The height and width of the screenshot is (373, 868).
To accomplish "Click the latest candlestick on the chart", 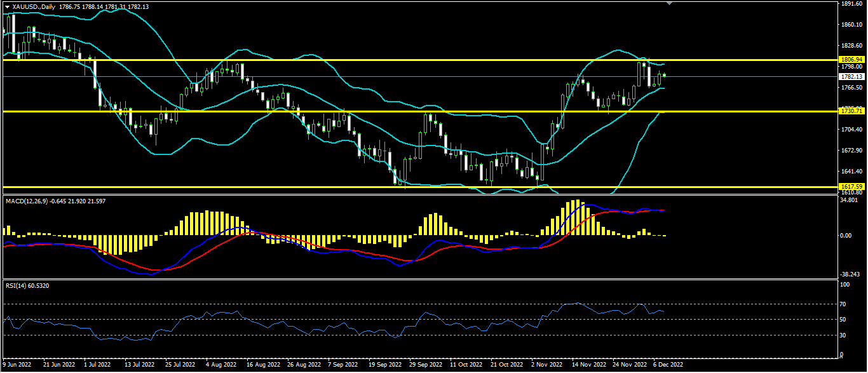I will coord(664,75).
